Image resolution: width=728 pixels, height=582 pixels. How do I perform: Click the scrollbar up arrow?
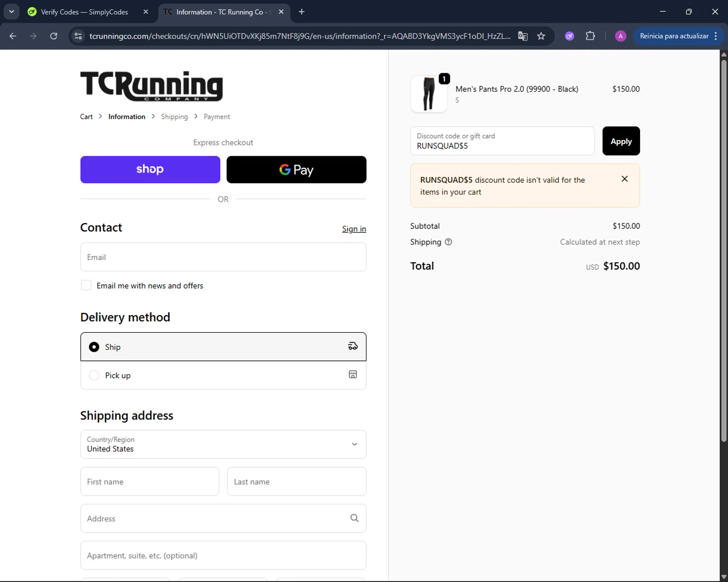click(724, 54)
